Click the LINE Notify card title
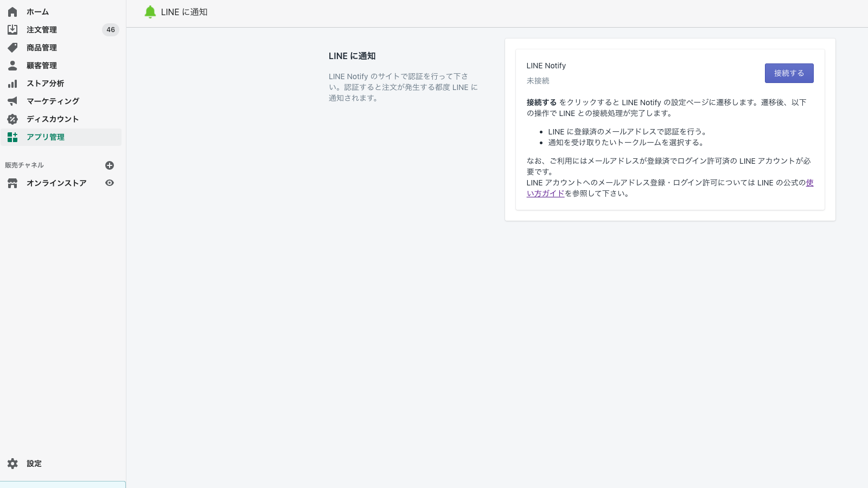The height and width of the screenshot is (488, 868). tap(546, 66)
